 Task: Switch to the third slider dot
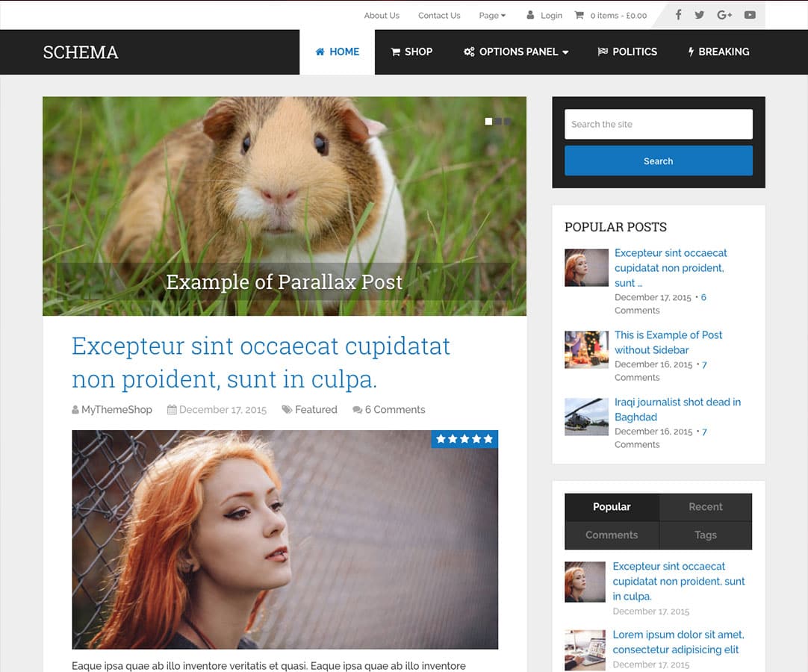pos(508,121)
